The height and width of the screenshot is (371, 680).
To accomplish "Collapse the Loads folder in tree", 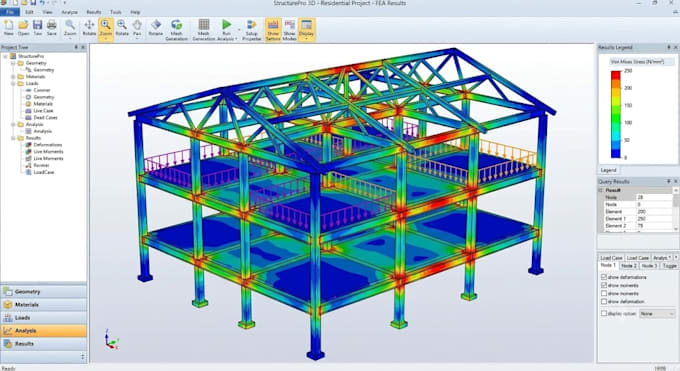I will [13, 83].
